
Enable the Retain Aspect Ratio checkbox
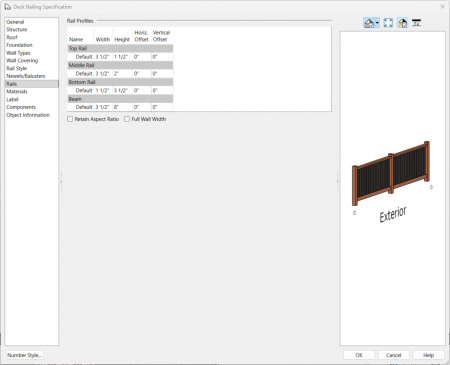[70, 119]
